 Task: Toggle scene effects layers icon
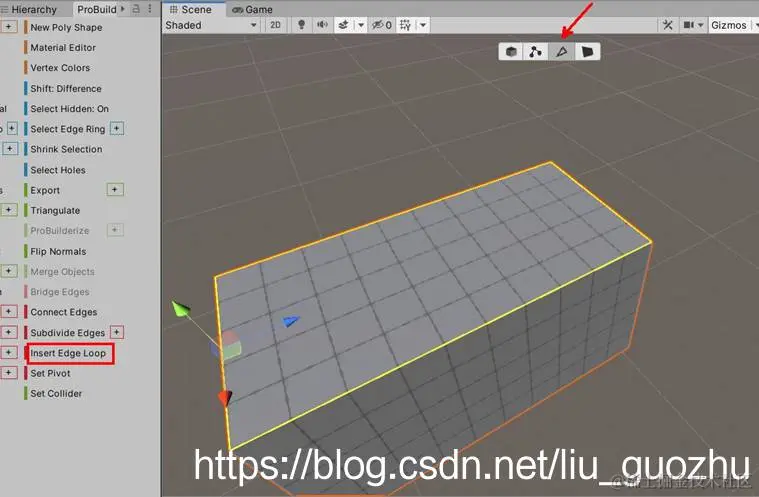tap(344, 25)
